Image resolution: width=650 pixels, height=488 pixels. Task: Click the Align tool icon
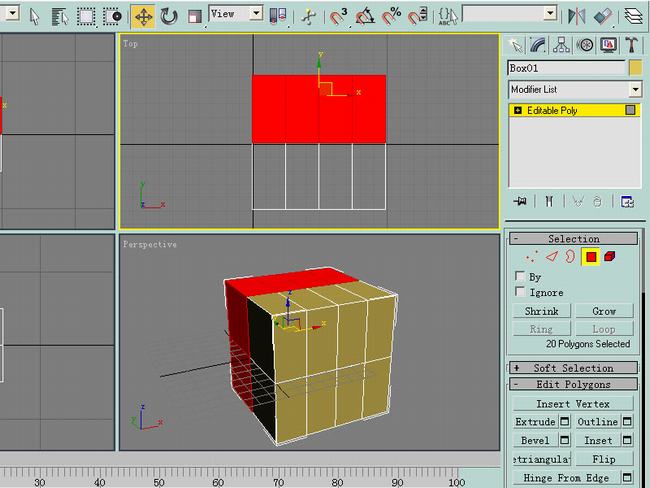[603, 17]
